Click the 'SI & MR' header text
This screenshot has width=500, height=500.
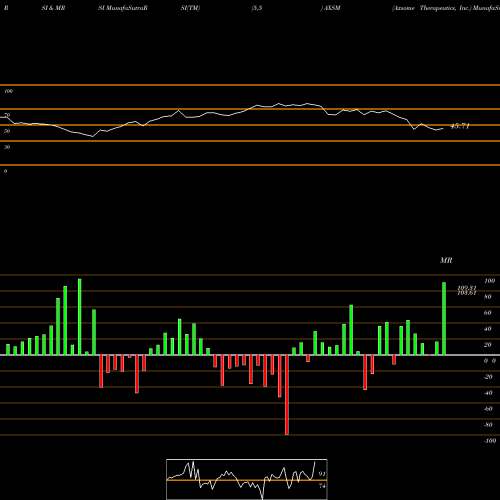point(53,8)
